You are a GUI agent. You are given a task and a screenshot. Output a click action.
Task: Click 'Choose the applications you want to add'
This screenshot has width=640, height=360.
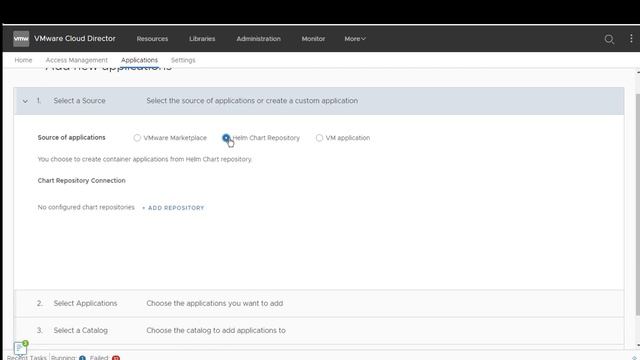215,303
